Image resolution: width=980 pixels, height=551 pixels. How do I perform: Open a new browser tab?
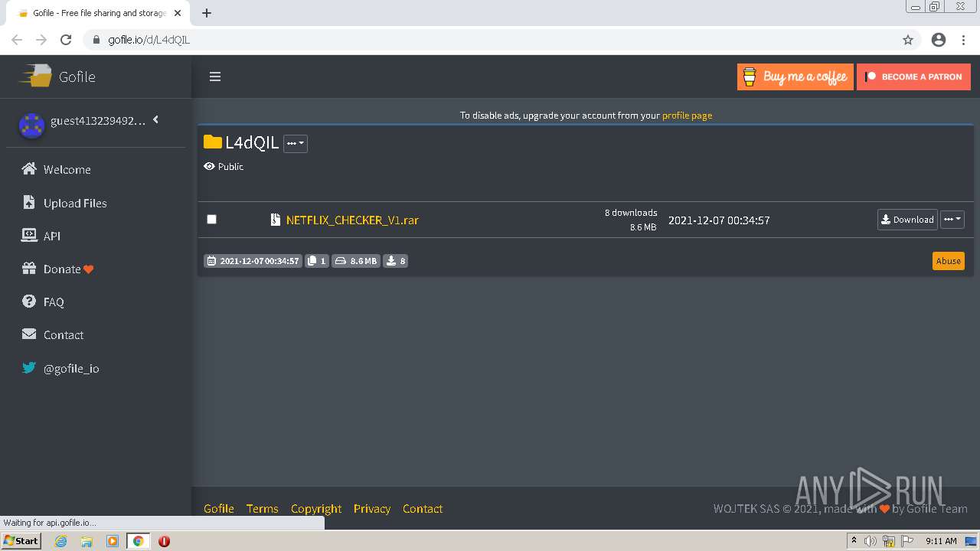(207, 13)
